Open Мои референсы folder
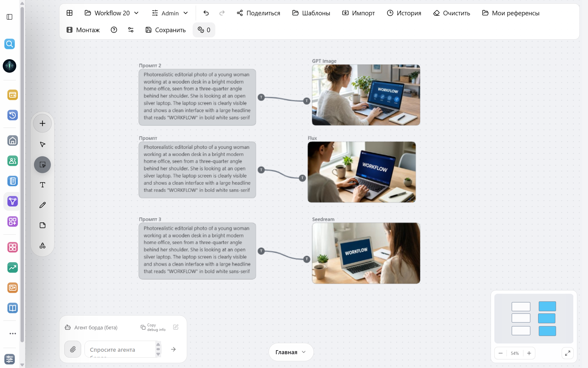The image size is (588, 368). [x=511, y=13]
